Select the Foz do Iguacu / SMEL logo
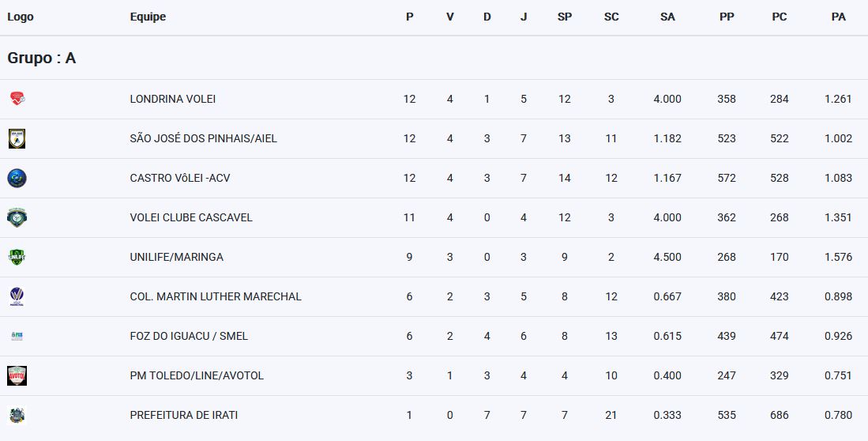This screenshot has height=441, width=868. pyautogui.click(x=17, y=337)
